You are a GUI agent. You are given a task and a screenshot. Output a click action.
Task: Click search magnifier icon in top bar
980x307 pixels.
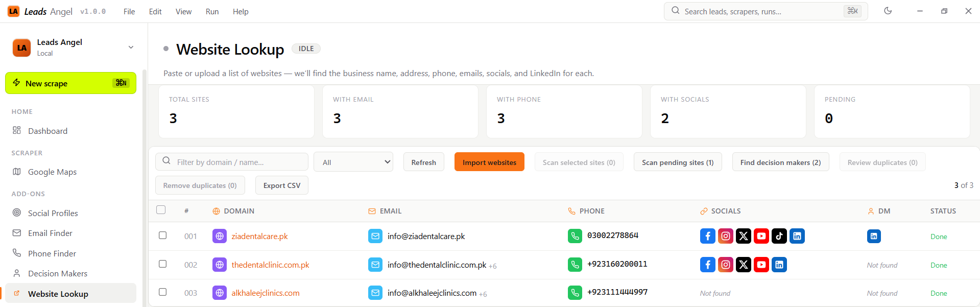coord(676,11)
